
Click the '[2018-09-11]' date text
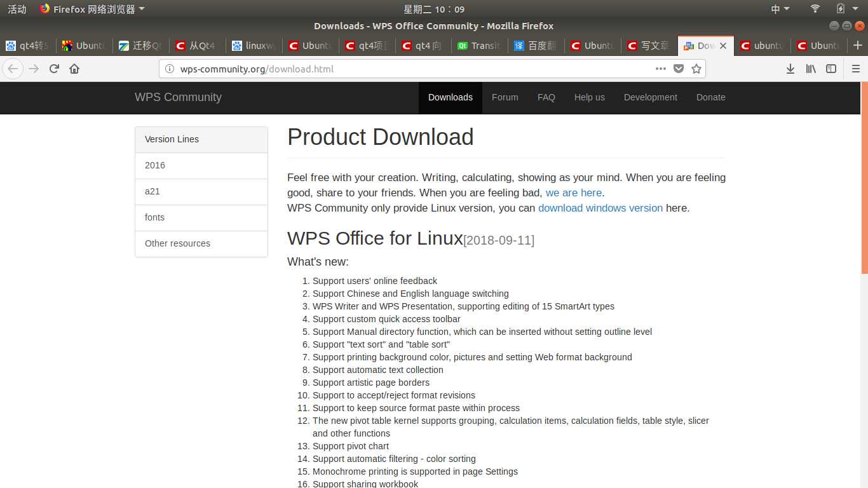(499, 240)
